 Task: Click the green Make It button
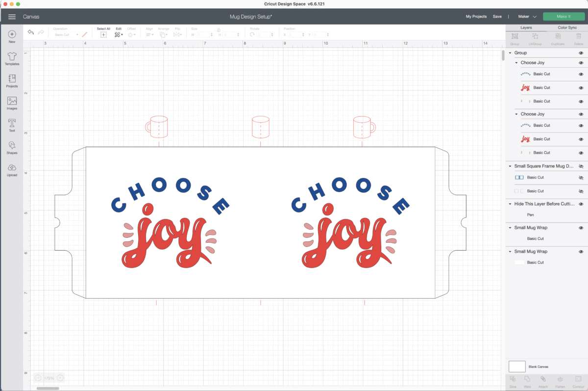(x=563, y=17)
